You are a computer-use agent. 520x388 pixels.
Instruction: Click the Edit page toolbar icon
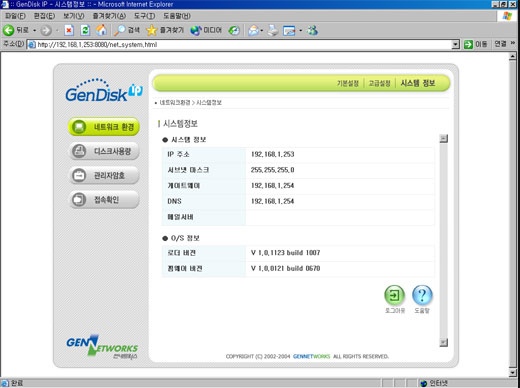tap(289, 31)
